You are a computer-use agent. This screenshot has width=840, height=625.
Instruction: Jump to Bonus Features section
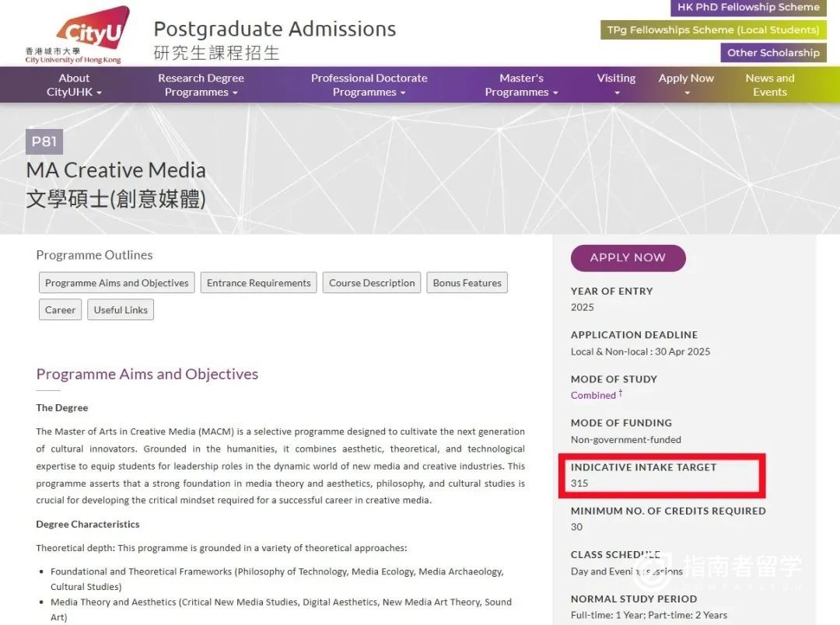click(x=467, y=283)
